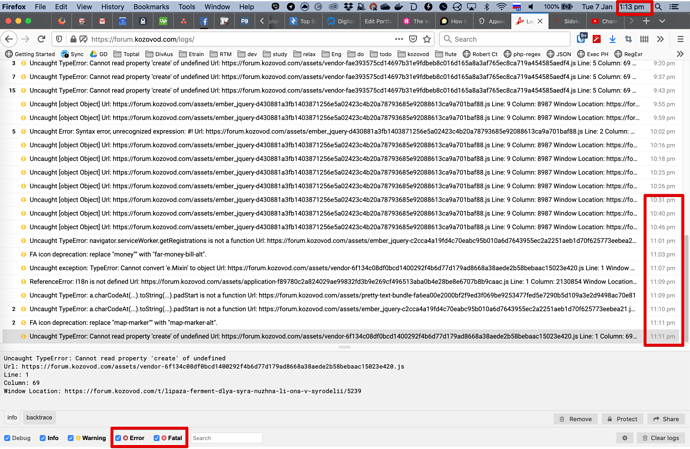Open the Firefox hamburger menu
The image size is (690, 449).
click(680, 39)
